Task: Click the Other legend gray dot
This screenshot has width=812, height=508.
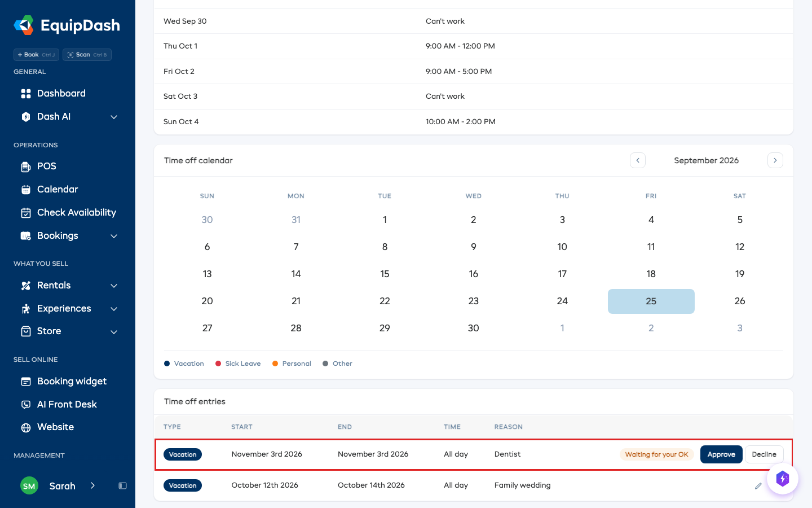Action: click(325, 364)
